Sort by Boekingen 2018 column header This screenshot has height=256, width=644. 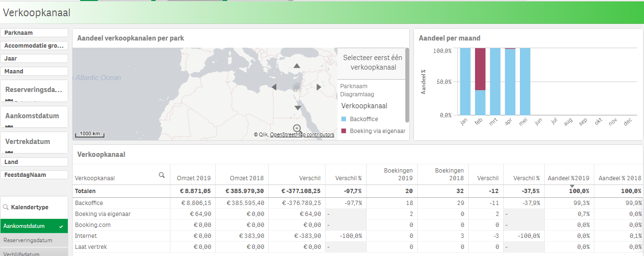coord(449,174)
